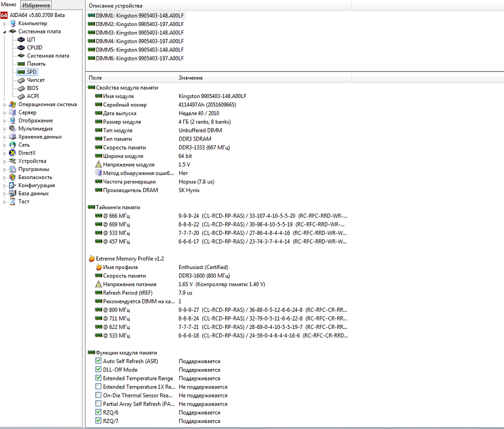The height and width of the screenshot is (429, 504).
Task: Click the Значение column header
Action: [263, 77]
